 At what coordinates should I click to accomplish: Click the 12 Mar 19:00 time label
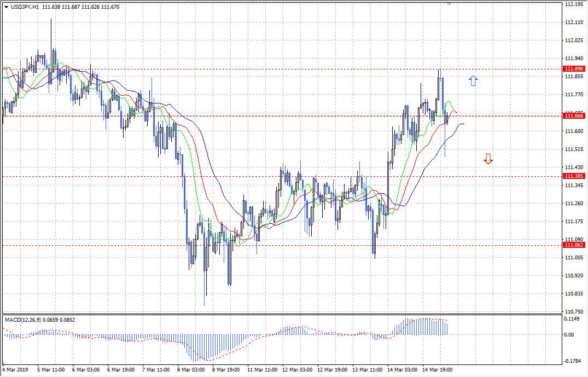pyautogui.click(x=332, y=370)
